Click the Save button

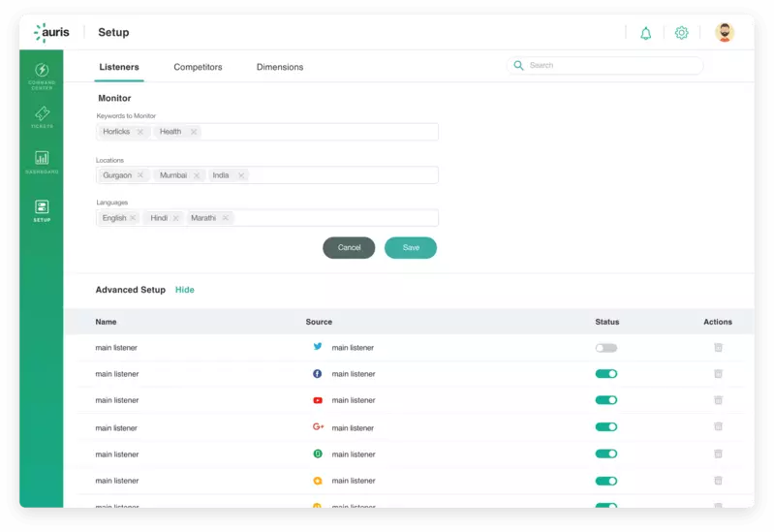411,247
